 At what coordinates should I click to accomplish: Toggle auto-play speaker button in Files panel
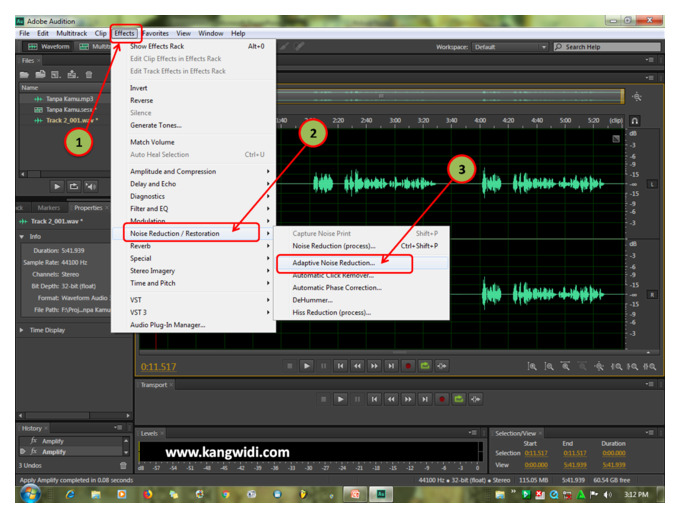pos(90,187)
